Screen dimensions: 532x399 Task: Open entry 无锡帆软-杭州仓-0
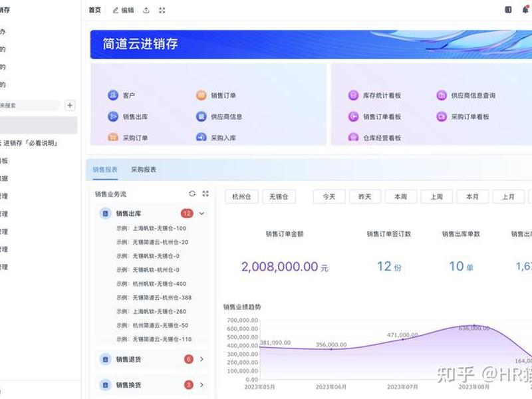[x=148, y=270]
